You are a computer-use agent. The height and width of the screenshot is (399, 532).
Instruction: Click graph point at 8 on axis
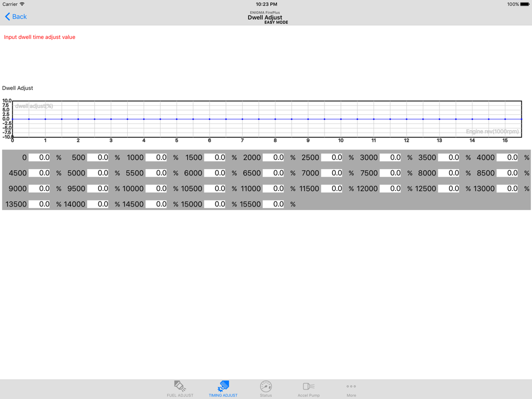click(275, 119)
